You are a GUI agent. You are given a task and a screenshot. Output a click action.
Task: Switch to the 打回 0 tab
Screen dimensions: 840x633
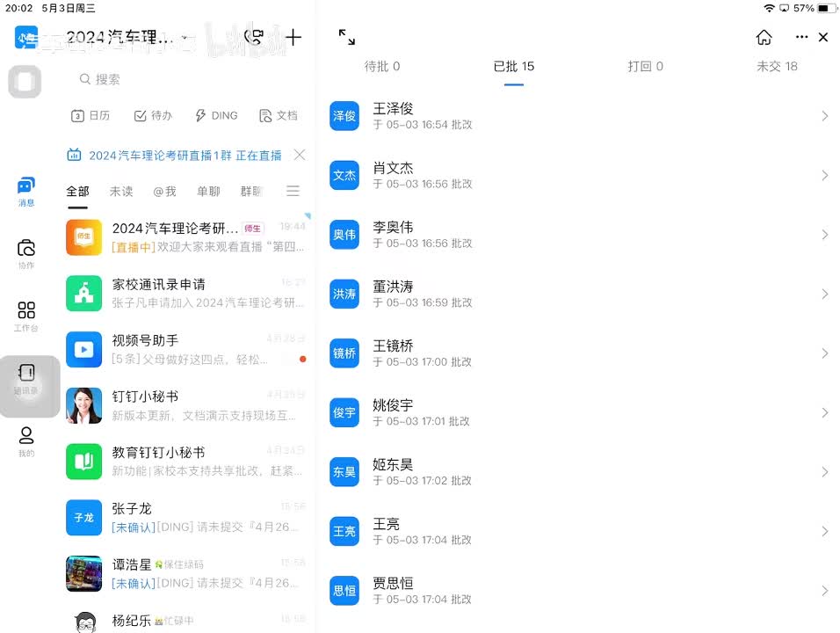[646, 67]
